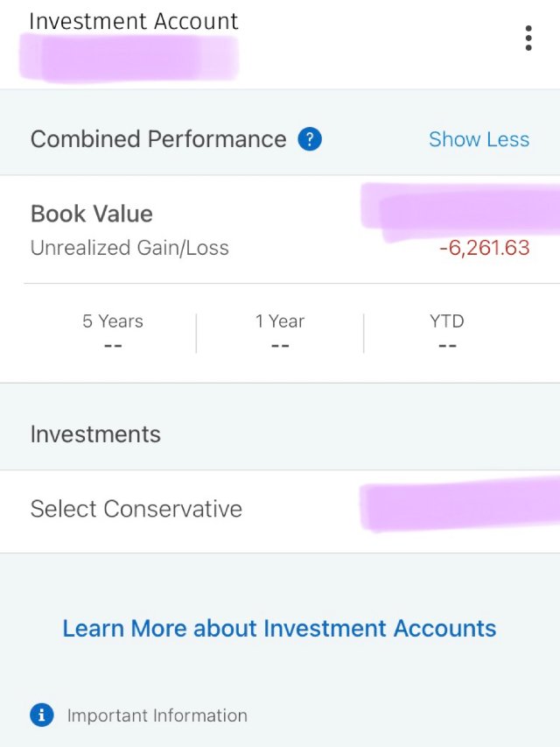Switch to the 1 Year performance view
Image resolution: width=560 pixels, height=747 pixels.
280,333
